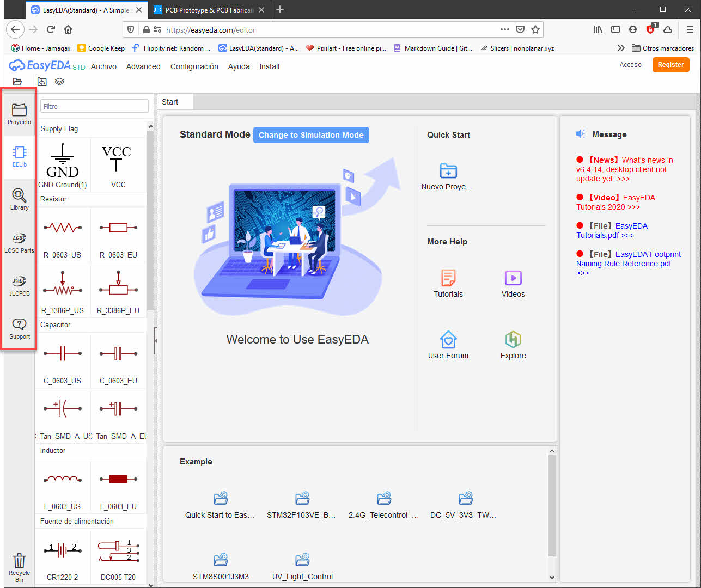Screen dimensions: 701x588
Task: Open the Library search sidebar icon
Action: click(19, 199)
